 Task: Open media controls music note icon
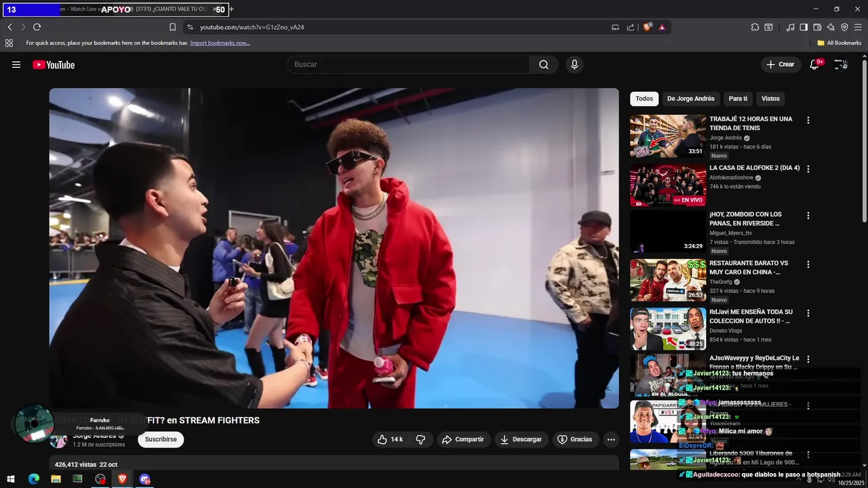pos(790,27)
